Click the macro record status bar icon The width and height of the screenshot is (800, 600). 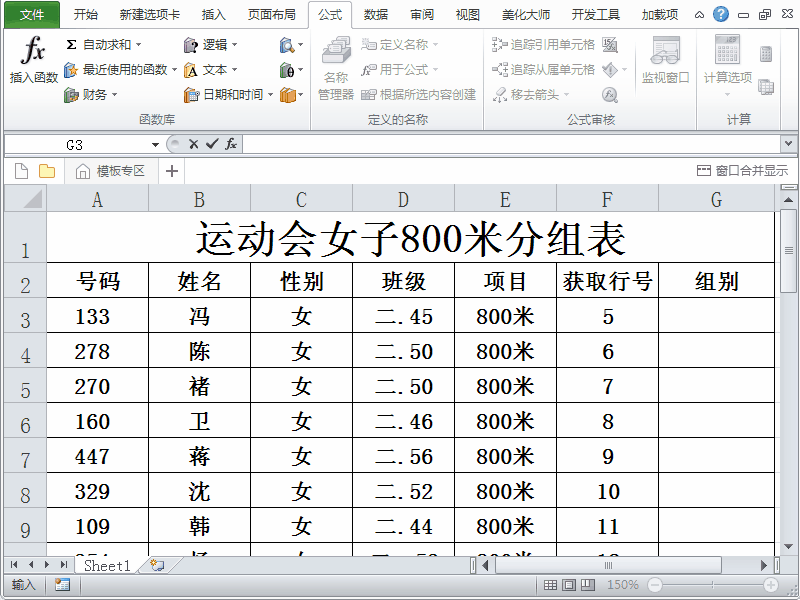pyautogui.click(x=62, y=585)
